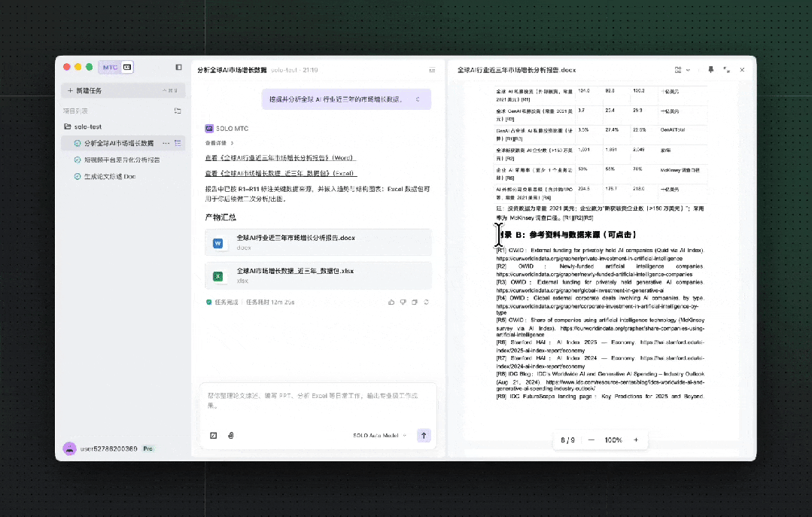Expand the view mode dropdown chevron
Screen dimensions: 812x517
coord(688,70)
